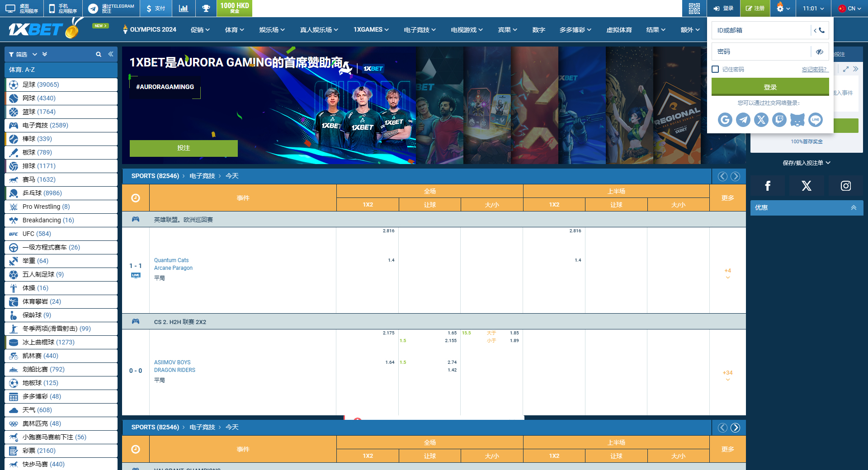
Task: Click the 1XBET logo
Action: (x=43, y=29)
